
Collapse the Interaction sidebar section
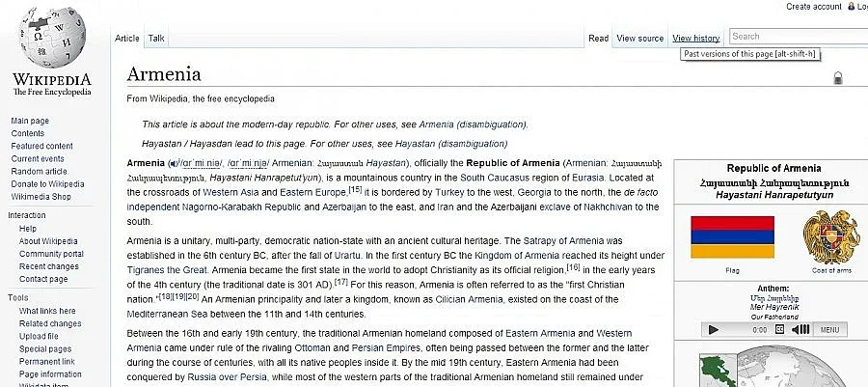click(x=27, y=215)
